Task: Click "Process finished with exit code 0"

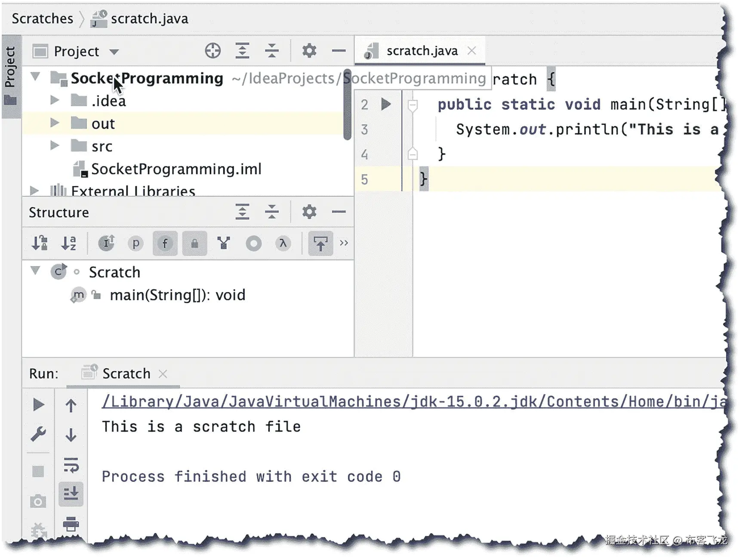Action: point(251,476)
